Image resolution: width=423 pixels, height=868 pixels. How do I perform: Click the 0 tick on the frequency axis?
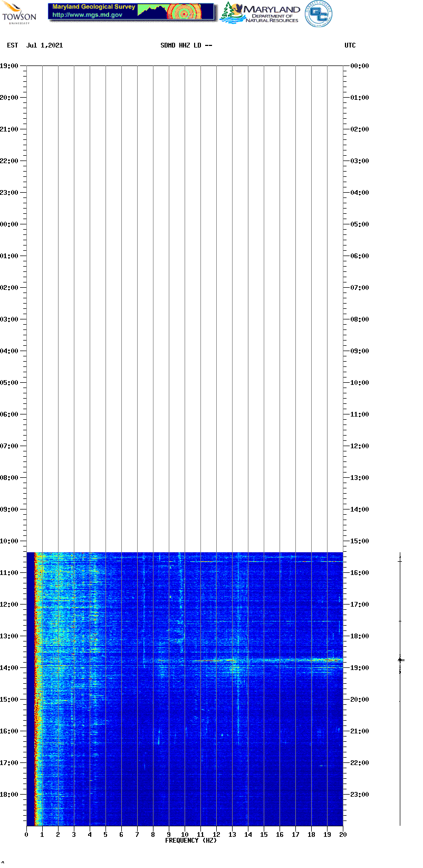pos(26,835)
